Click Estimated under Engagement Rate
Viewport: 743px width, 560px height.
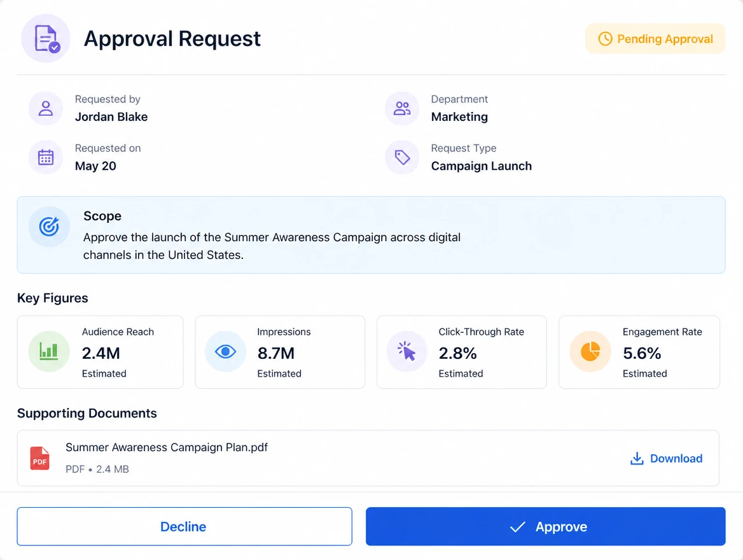pos(644,374)
